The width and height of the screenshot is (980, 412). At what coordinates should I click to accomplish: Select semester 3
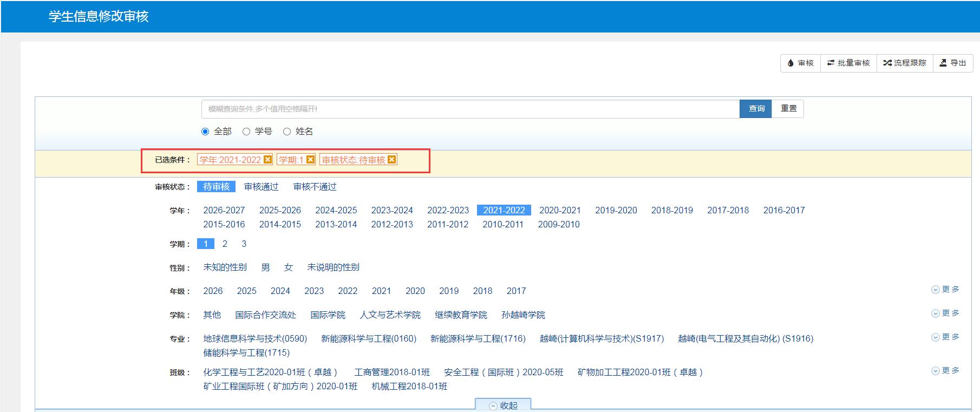tap(244, 244)
